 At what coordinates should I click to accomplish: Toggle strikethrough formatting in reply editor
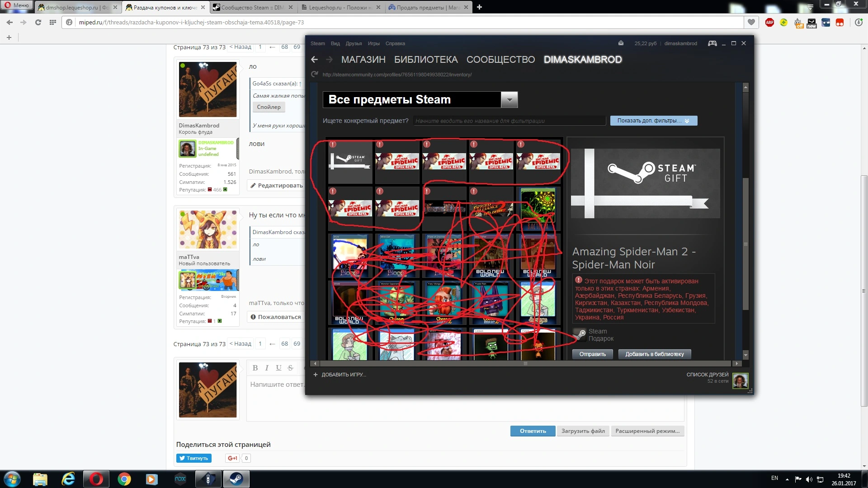291,368
